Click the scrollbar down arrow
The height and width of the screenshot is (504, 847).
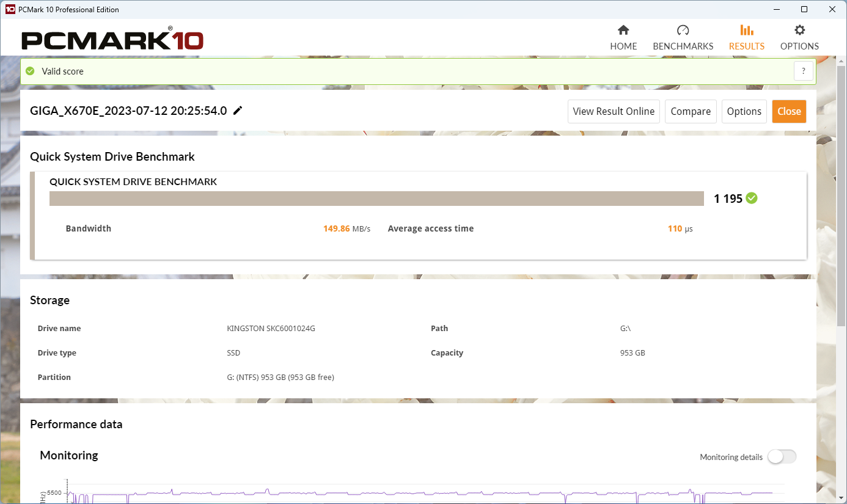[842, 499]
